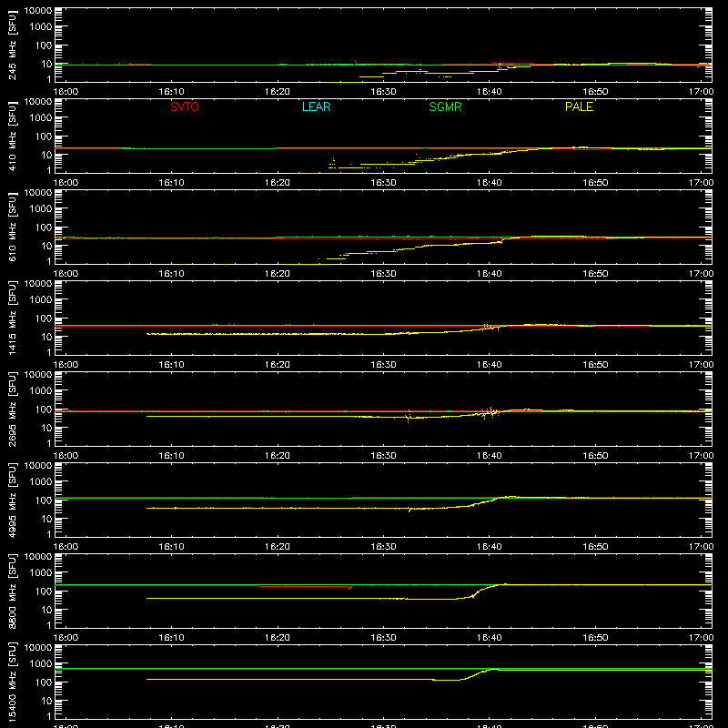Click 17:00 tick under the 8800 MHz panel
The image size is (728, 728).
pos(701,638)
